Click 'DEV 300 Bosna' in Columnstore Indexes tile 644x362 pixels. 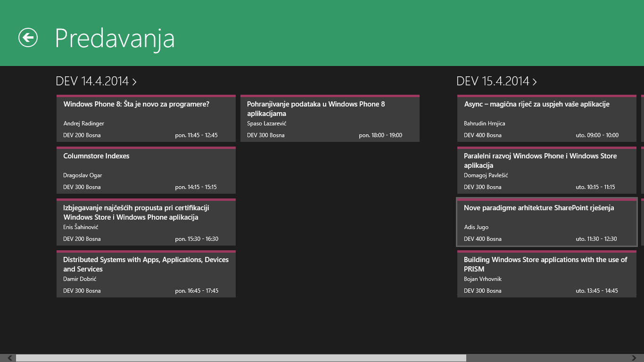click(82, 187)
